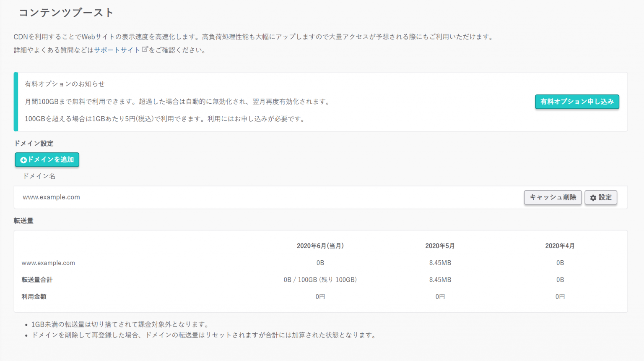Viewport: 644px width, 361px height.
Task: Click the 有料オプションのお知らせ notice heading
Action: click(x=65, y=84)
